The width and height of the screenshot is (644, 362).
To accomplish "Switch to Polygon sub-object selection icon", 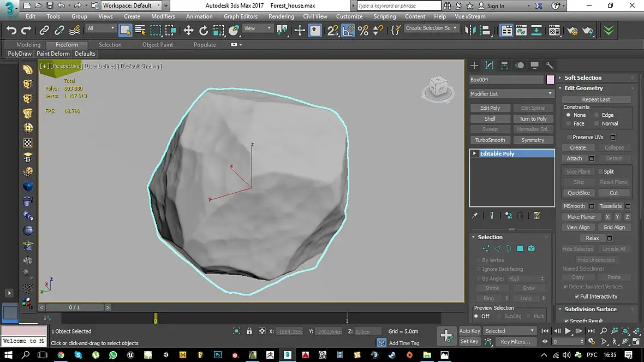I will [x=520, y=248].
